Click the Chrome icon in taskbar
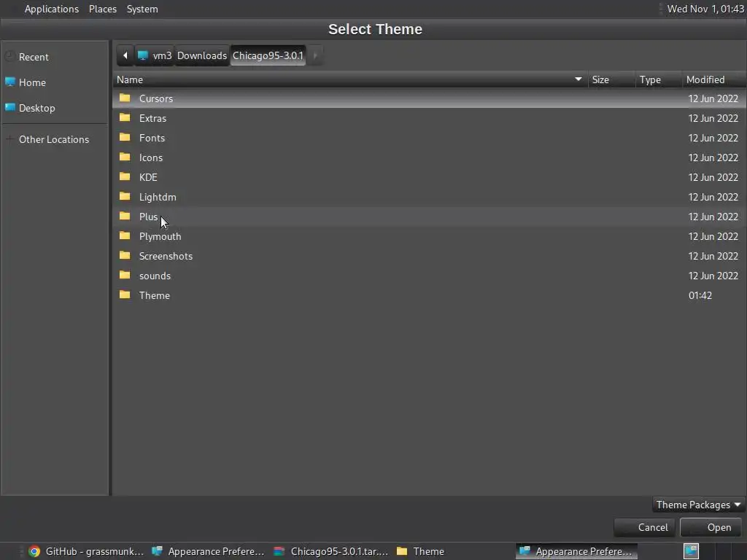Screen dimensions: 747x560 click(x=34, y=551)
